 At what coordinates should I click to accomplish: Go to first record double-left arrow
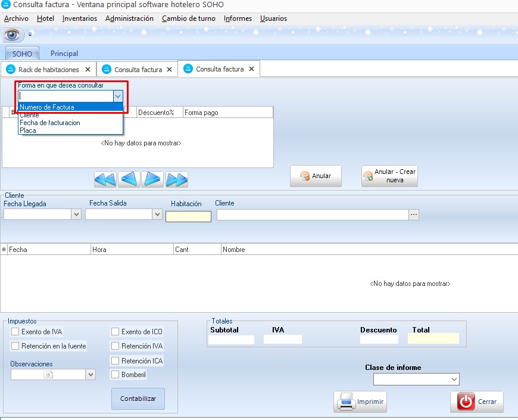pyautogui.click(x=105, y=179)
